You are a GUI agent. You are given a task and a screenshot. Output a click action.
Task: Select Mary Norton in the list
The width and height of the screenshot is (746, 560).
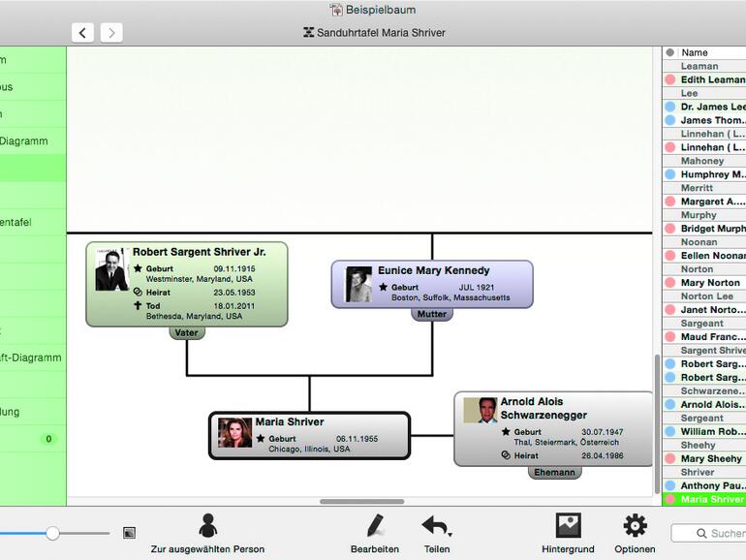[704, 283]
